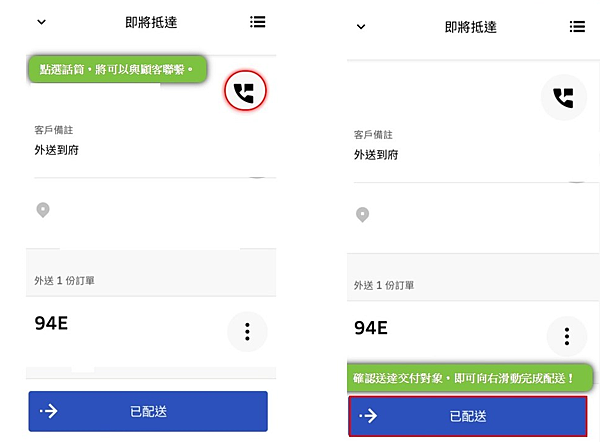Click the 已配送 button on left screen

[148, 411]
